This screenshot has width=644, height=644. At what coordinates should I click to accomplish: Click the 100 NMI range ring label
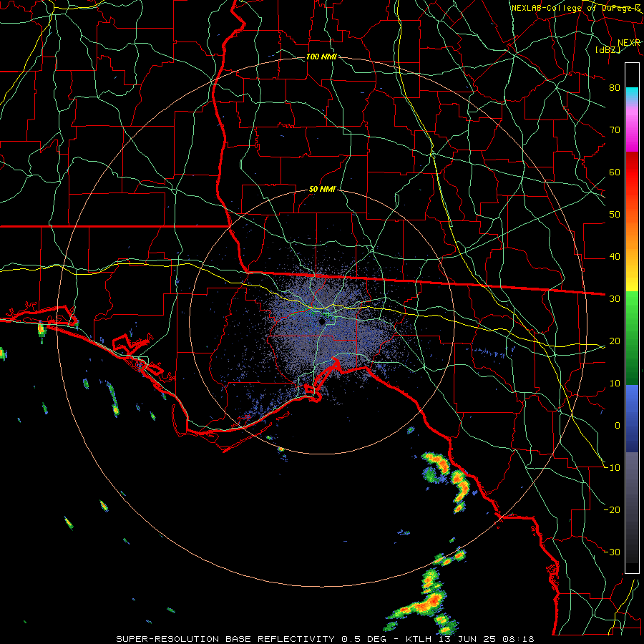[321, 57]
